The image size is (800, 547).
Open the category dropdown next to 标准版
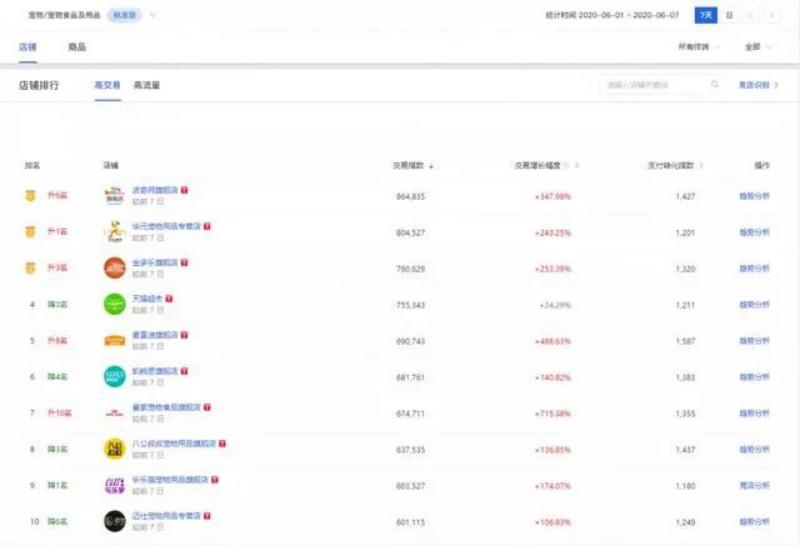(153, 15)
